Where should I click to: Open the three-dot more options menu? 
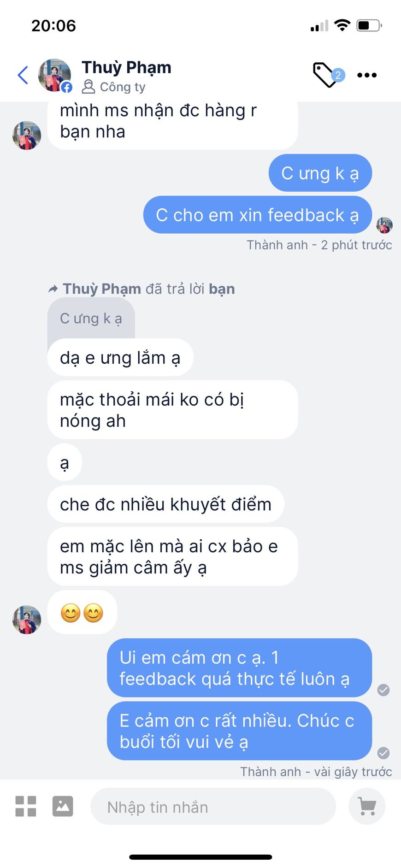tap(367, 75)
